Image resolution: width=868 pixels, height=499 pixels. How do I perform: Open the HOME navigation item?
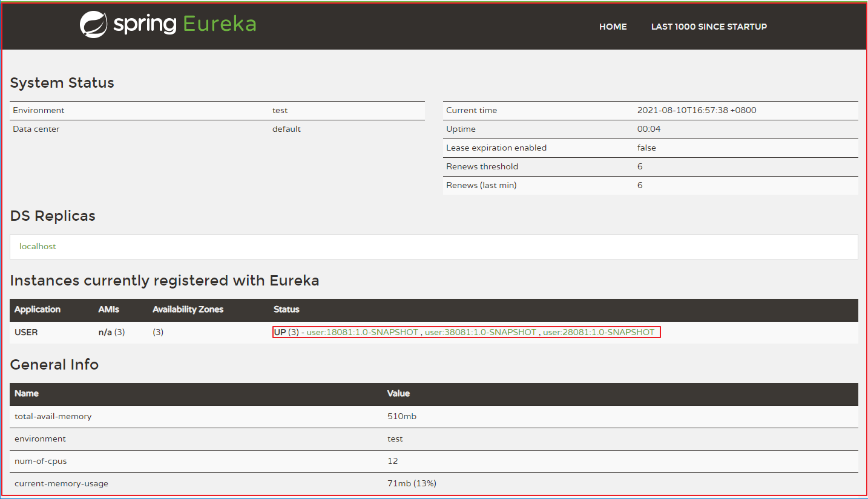[613, 27]
